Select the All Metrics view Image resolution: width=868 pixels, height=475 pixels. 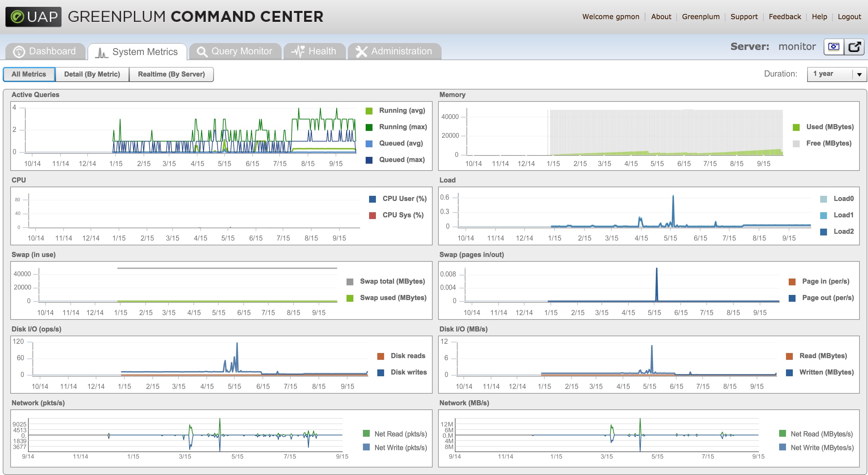coord(29,74)
